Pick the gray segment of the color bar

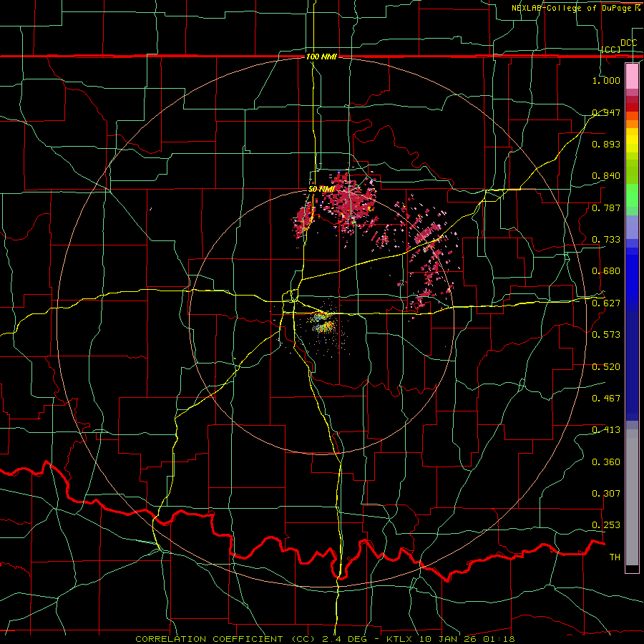pyautogui.click(x=632, y=497)
